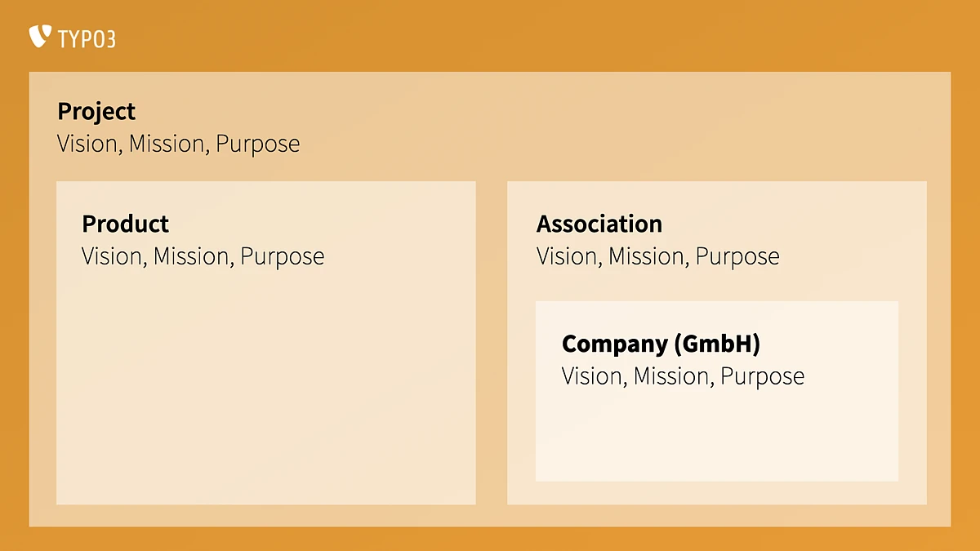Click the (GmbH) part of the Company heading
The height and width of the screenshot is (551, 980).
[x=717, y=344]
